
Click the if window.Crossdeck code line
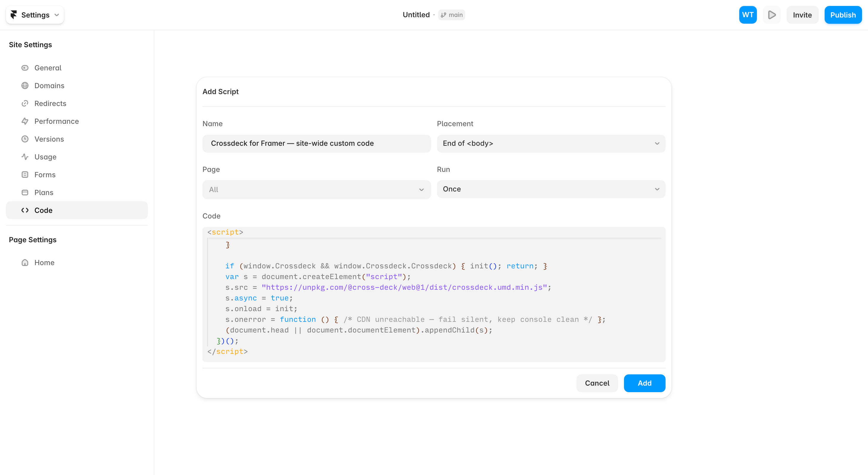click(386, 266)
